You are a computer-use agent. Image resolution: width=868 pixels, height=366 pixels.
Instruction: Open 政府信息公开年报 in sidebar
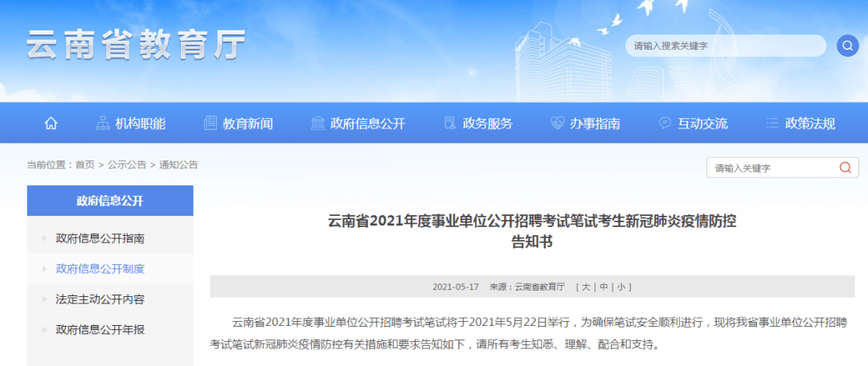click(x=100, y=330)
